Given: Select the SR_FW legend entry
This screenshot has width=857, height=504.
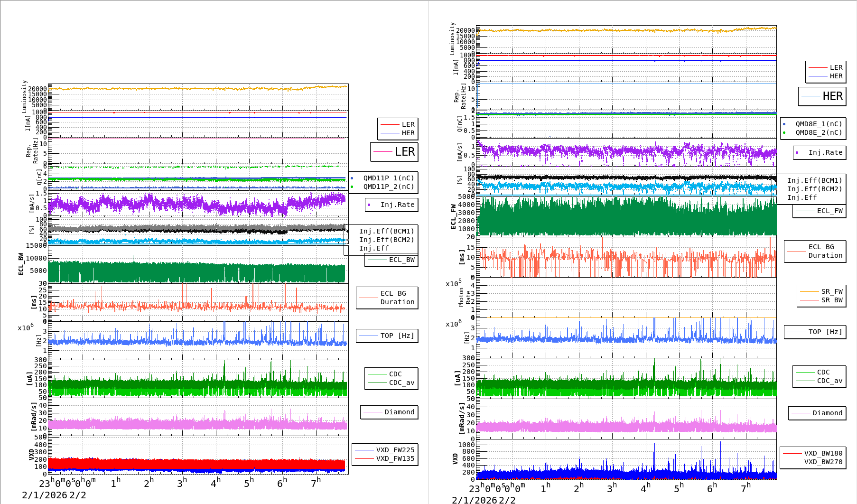Looking at the screenshot, I should click(x=831, y=291).
